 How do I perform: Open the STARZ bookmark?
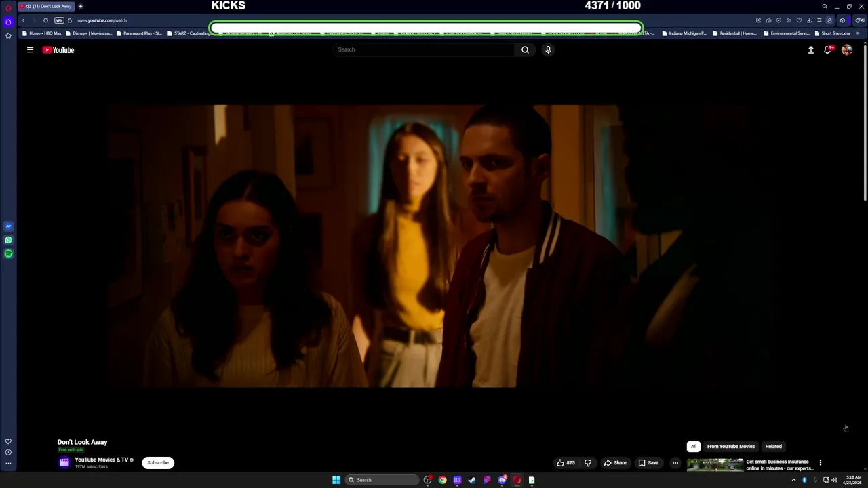tap(188, 33)
